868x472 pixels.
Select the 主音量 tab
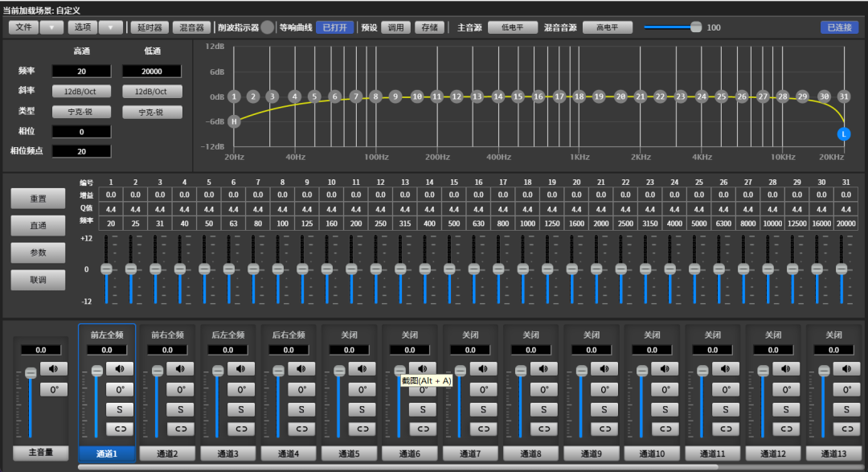coord(41,453)
